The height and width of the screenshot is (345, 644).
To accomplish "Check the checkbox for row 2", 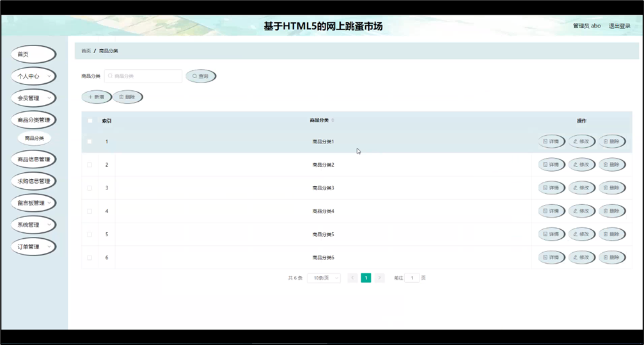I will tap(90, 164).
